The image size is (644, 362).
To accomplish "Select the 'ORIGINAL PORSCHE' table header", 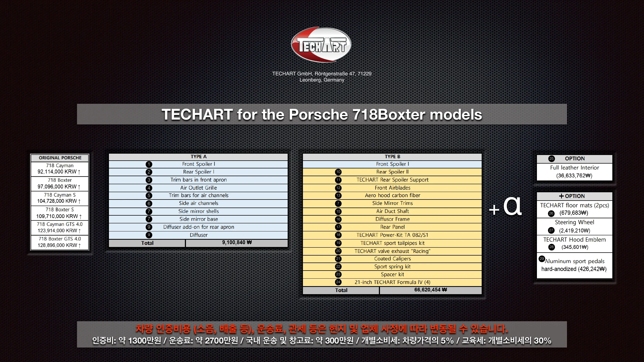I will point(60,158).
